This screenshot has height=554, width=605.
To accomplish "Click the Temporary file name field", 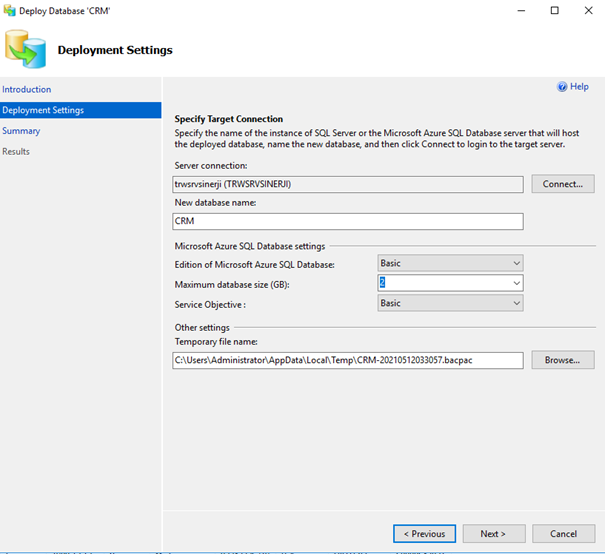I will (x=348, y=360).
